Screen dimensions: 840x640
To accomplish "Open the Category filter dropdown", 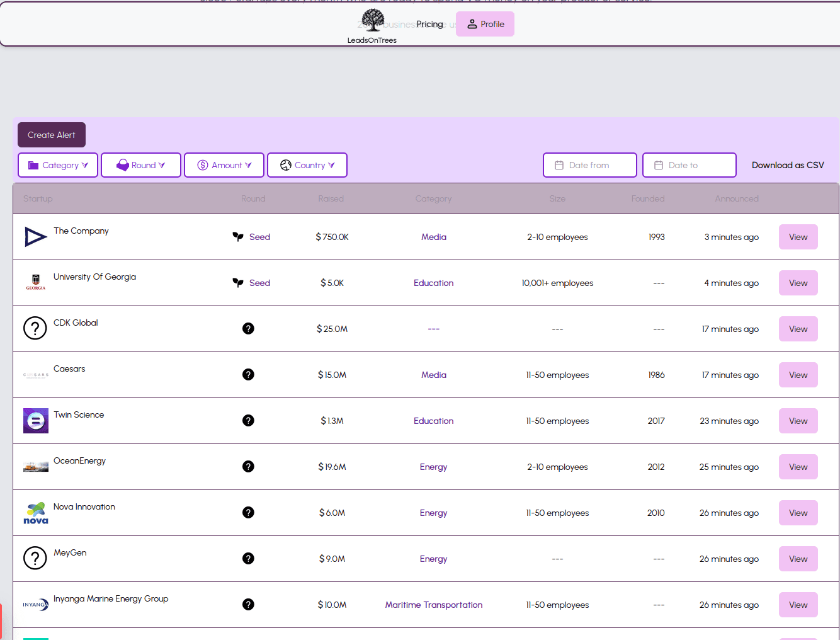I will coord(58,165).
